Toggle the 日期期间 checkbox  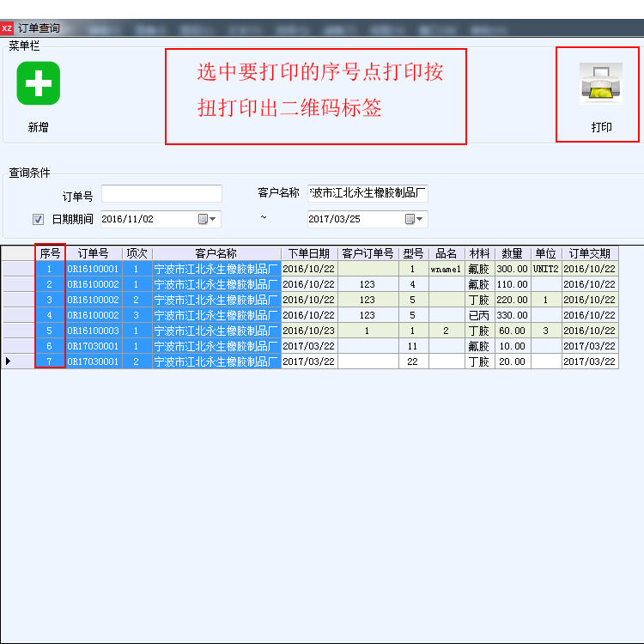pyautogui.click(x=38, y=219)
